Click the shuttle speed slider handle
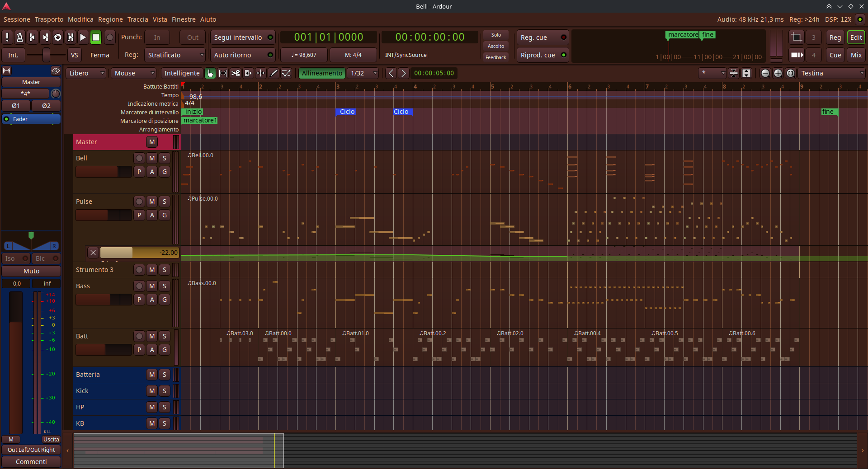Image resolution: width=868 pixels, height=469 pixels. click(46, 55)
